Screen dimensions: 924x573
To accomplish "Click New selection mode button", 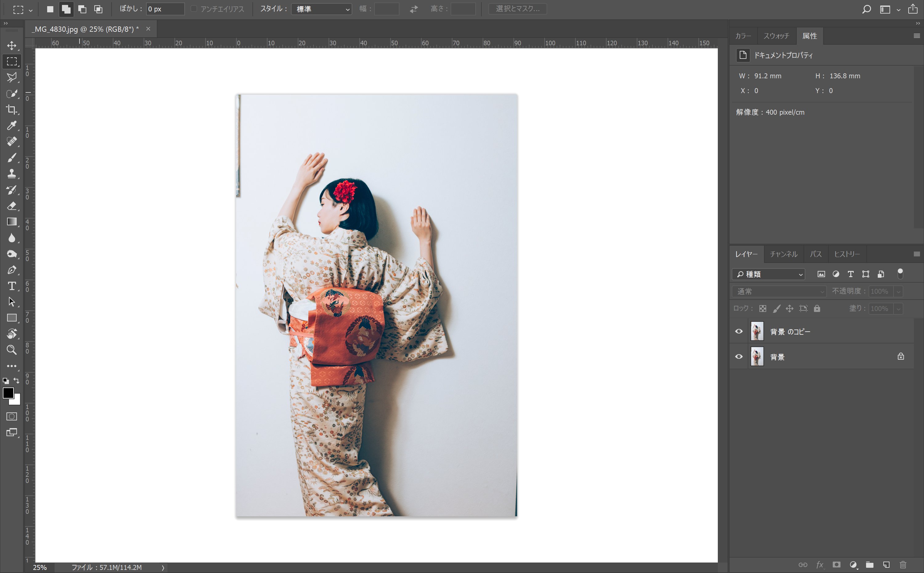I will tap(50, 9).
